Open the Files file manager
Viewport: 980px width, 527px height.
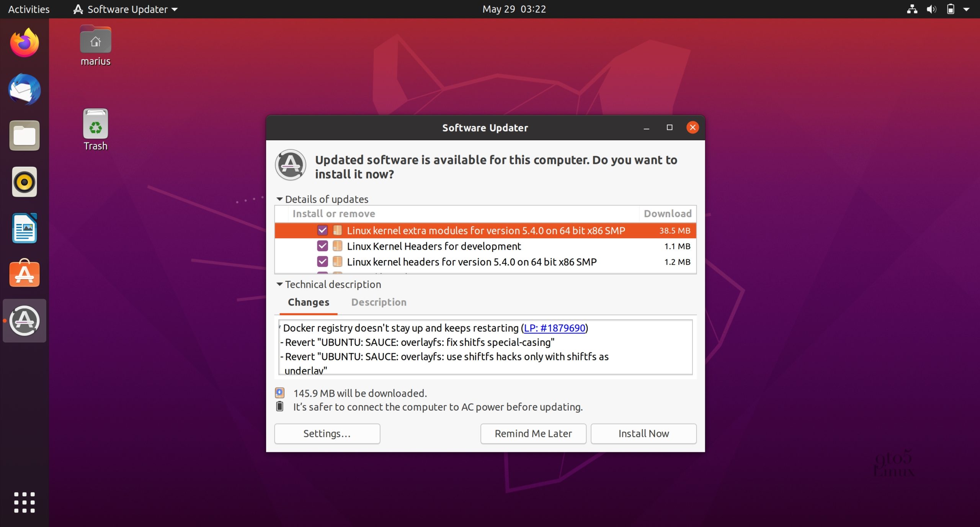point(24,135)
